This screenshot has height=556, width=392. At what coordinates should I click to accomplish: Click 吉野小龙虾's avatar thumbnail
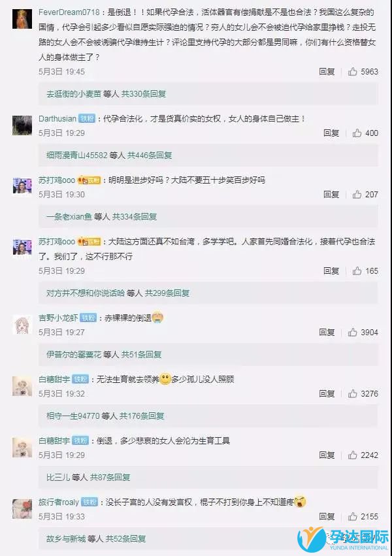point(22,325)
